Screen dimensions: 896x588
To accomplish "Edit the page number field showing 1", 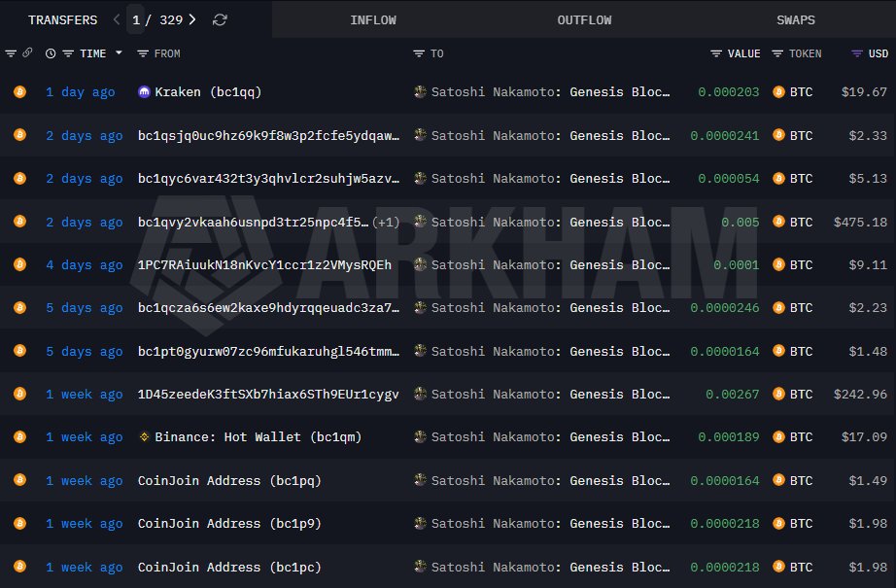I will 136,20.
